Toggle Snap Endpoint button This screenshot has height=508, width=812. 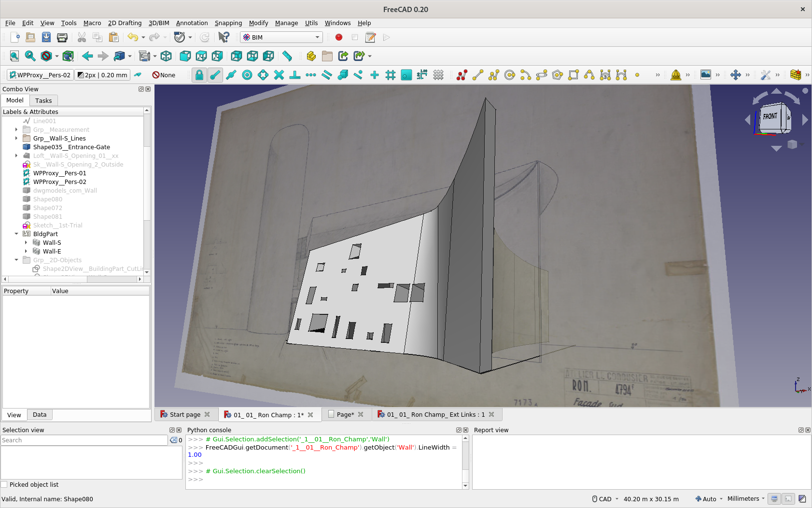pos(215,75)
